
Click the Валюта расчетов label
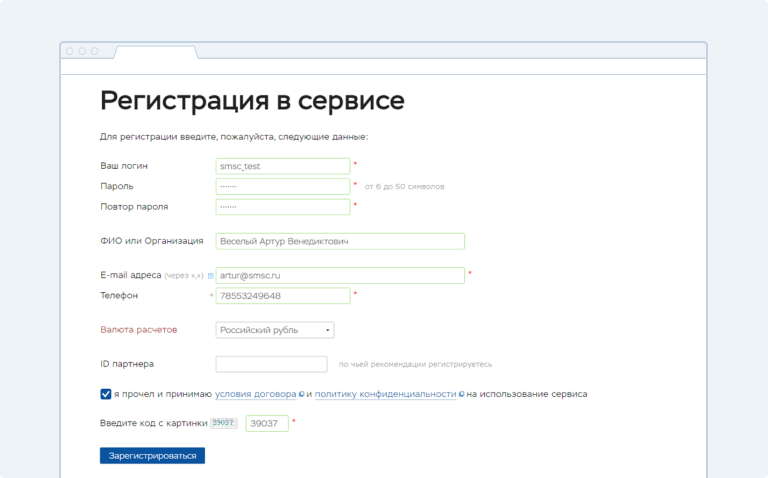pos(139,330)
